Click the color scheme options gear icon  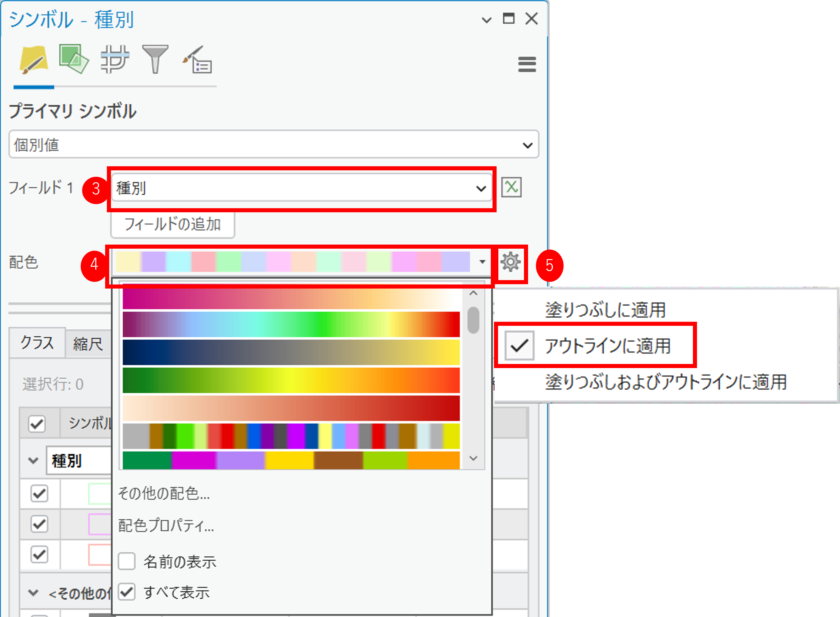coord(511,262)
